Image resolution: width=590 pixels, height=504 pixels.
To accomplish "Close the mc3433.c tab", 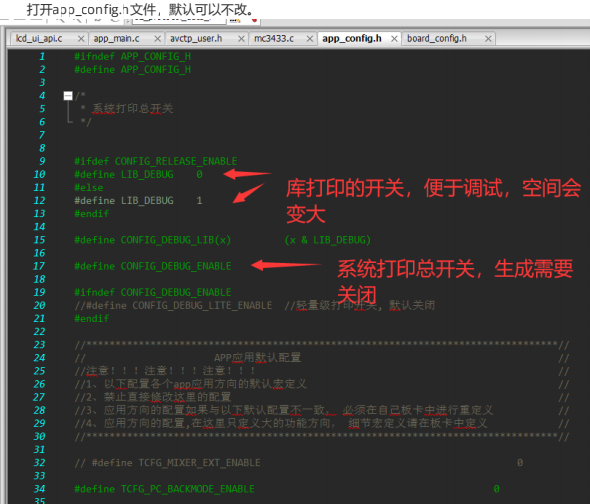I will [x=310, y=39].
